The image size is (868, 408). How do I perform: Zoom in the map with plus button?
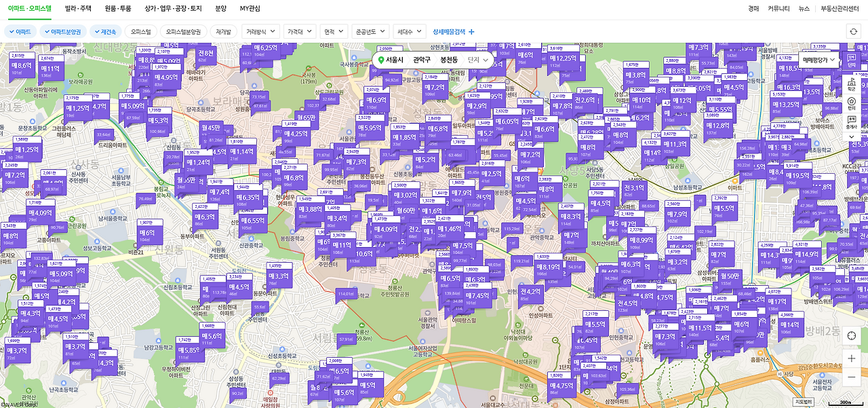pos(852,358)
